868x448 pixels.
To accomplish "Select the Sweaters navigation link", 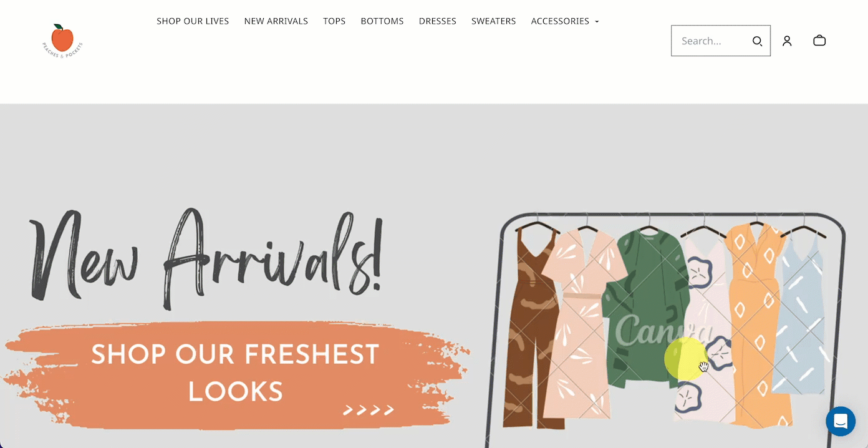I will (494, 21).
